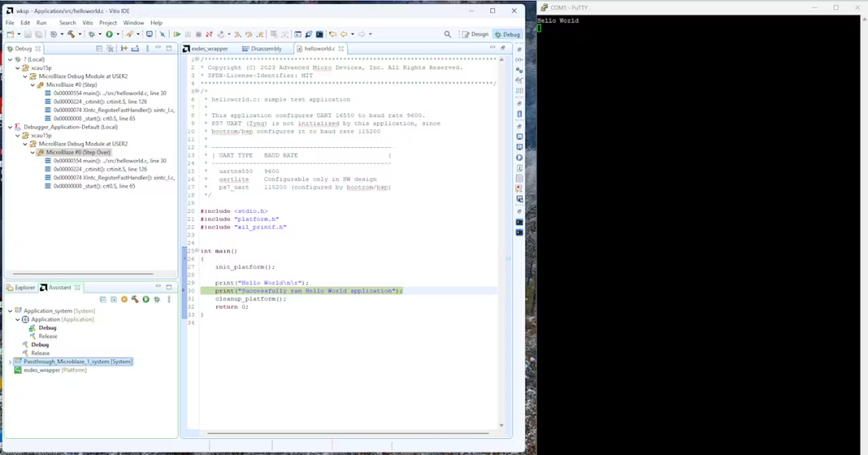Image resolution: width=868 pixels, height=455 pixels.
Task: Open the dropdown arrow beside the Debug bug icon
Action: (x=99, y=35)
